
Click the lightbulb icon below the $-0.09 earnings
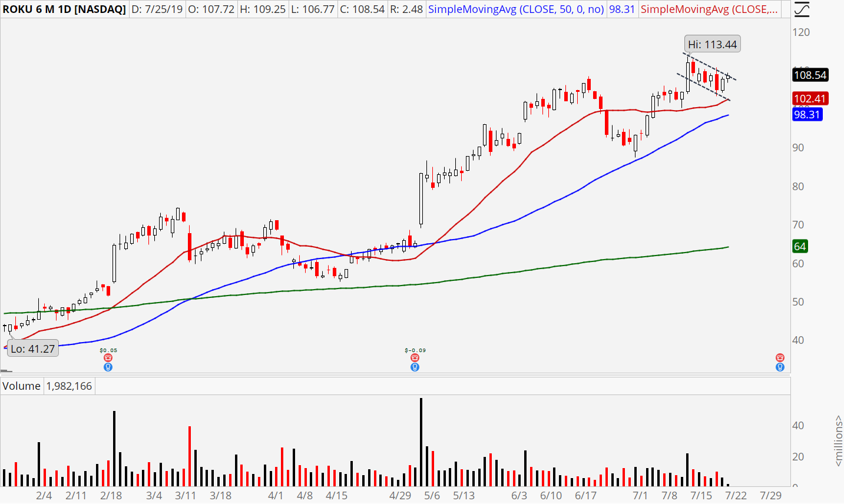[415, 367]
